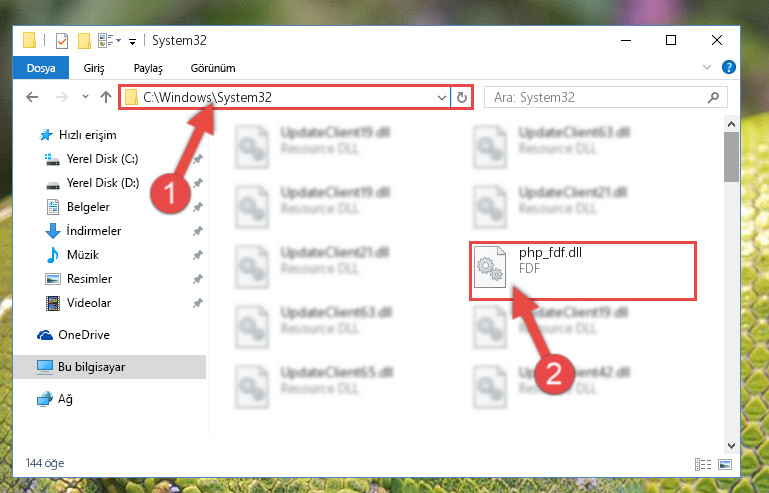Open the Help question mark icon
Screen dimensions: 769x493
click(x=729, y=67)
